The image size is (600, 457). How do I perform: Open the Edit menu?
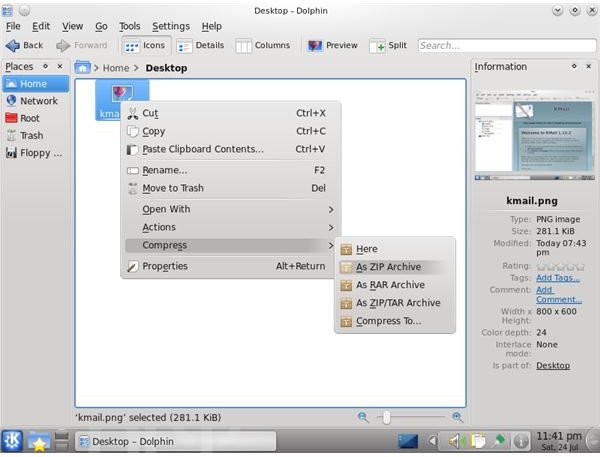[41, 26]
